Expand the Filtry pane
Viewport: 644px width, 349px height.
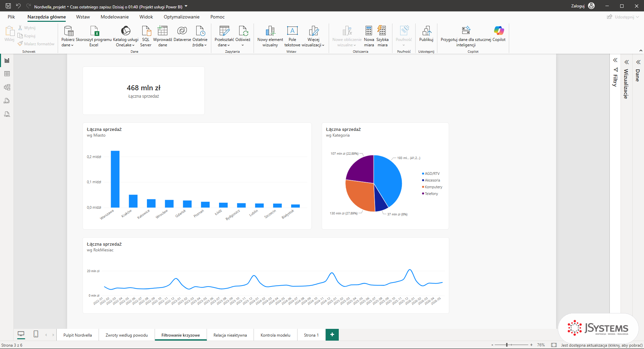[x=615, y=60]
